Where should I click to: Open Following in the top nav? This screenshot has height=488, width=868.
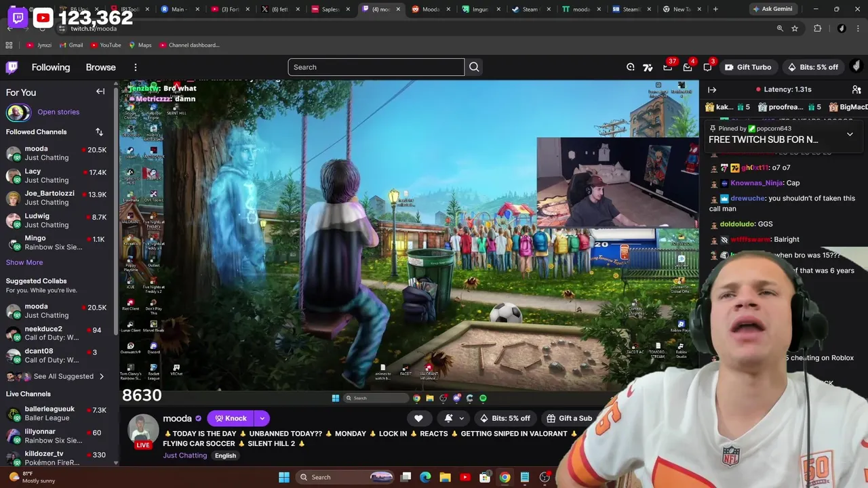click(51, 67)
